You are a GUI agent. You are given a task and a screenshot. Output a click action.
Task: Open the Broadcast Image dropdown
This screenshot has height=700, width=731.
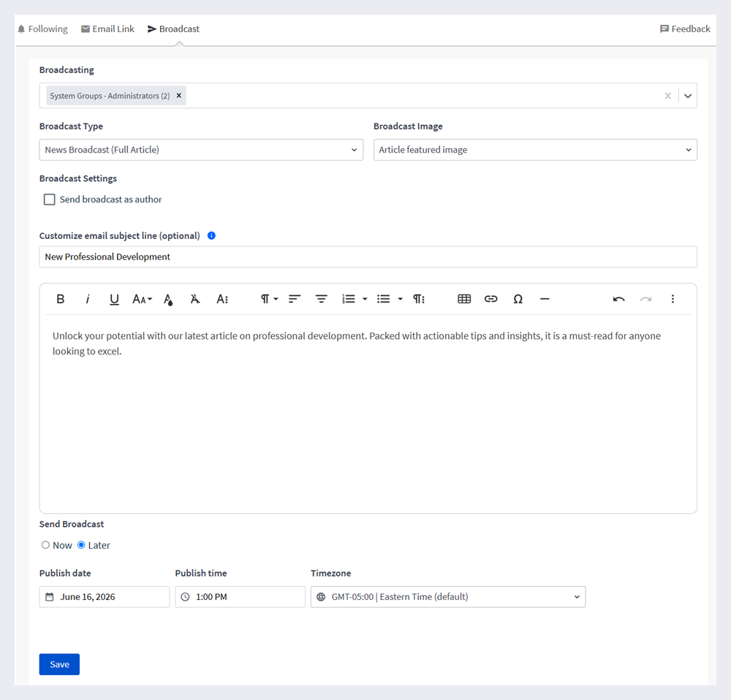(535, 150)
